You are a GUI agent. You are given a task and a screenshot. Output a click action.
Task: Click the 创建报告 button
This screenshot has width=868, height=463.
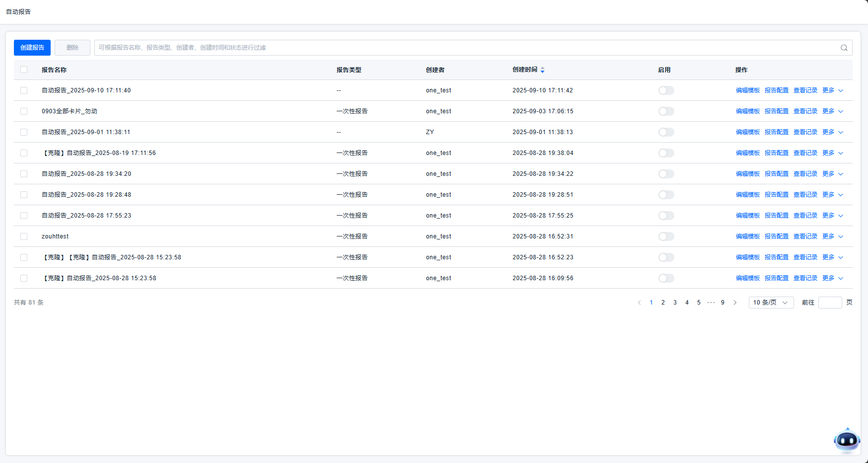tap(32, 48)
